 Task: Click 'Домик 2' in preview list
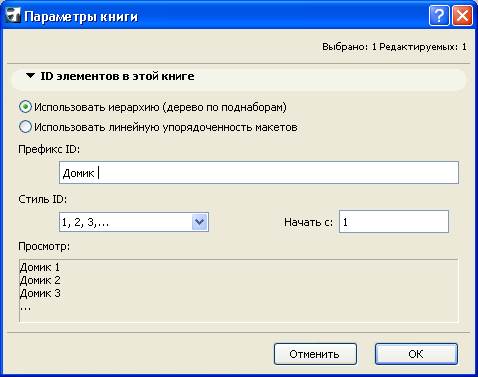tap(40, 280)
